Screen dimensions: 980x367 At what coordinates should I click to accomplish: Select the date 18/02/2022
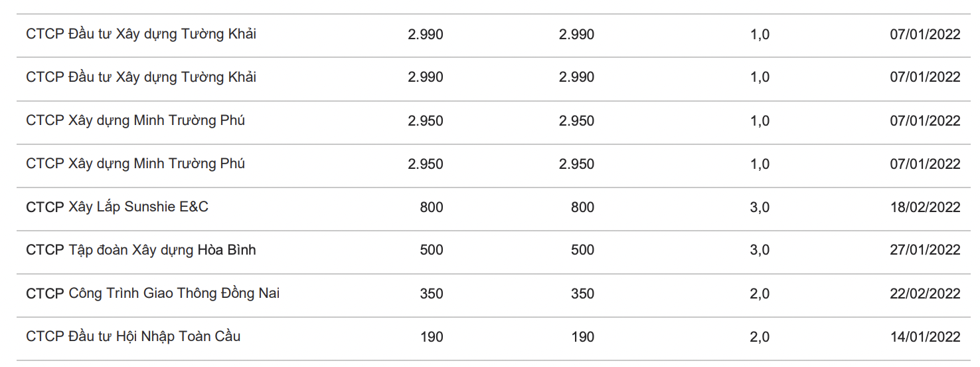click(925, 207)
